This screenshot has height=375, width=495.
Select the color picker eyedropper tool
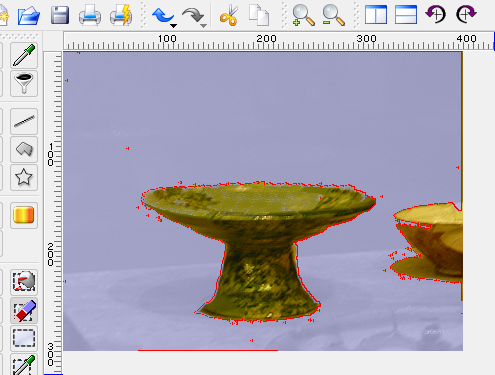click(24, 55)
